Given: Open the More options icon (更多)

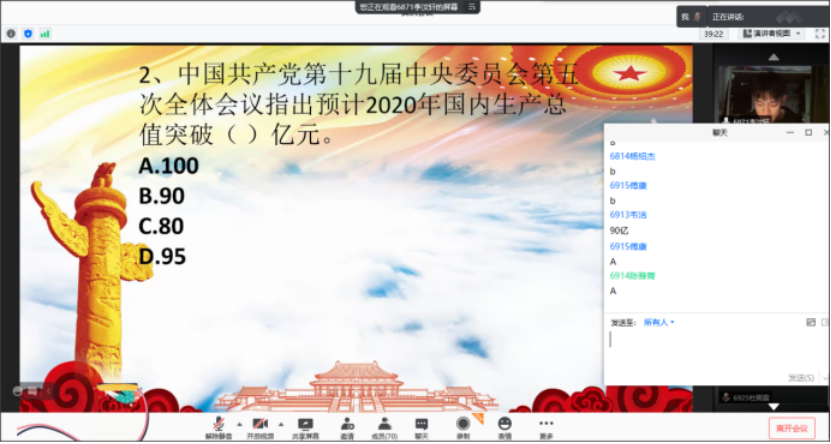Looking at the screenshot, I should point(546,425).
